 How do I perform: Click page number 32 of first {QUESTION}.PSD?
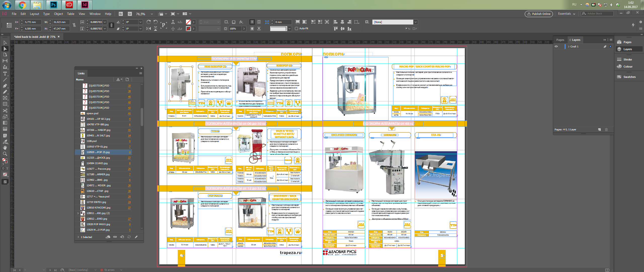click(129, 86)
